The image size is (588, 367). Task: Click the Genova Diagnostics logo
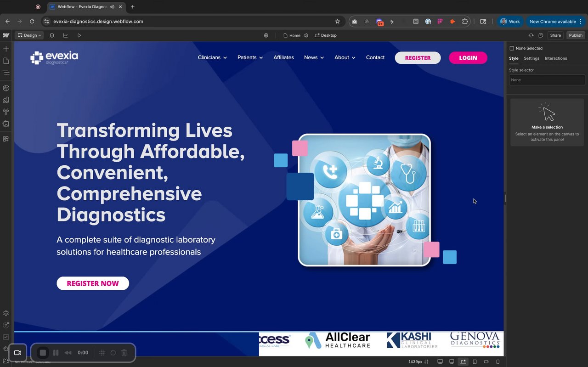(x=475, y=340)
